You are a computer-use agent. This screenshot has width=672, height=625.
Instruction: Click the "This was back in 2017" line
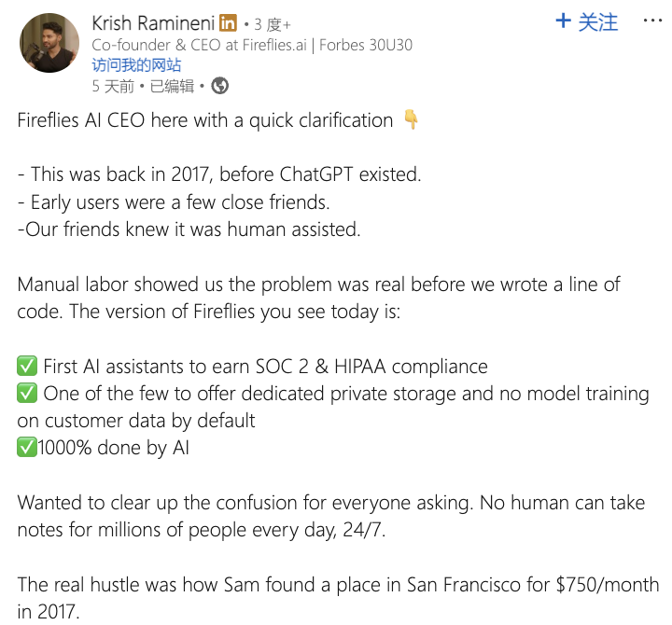[219, 174]
